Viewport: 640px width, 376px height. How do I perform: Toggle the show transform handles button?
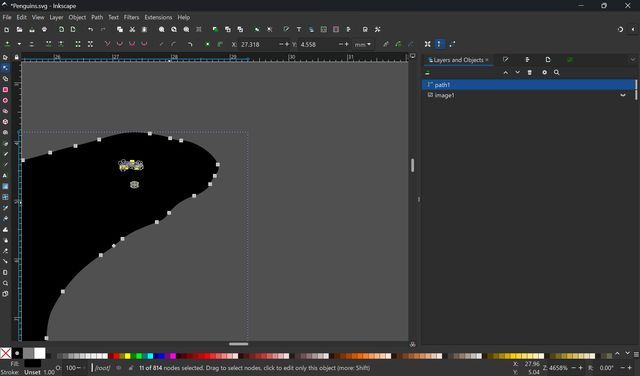pos(428,44)
